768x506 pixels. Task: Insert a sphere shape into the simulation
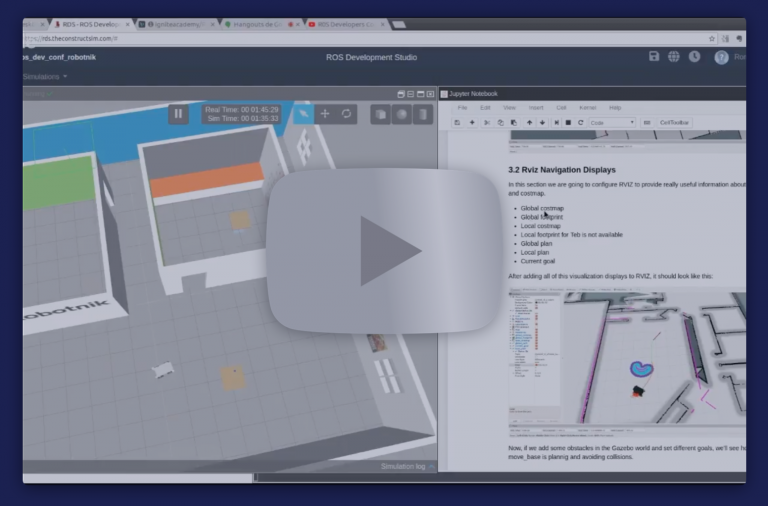(x=402, y=114)
